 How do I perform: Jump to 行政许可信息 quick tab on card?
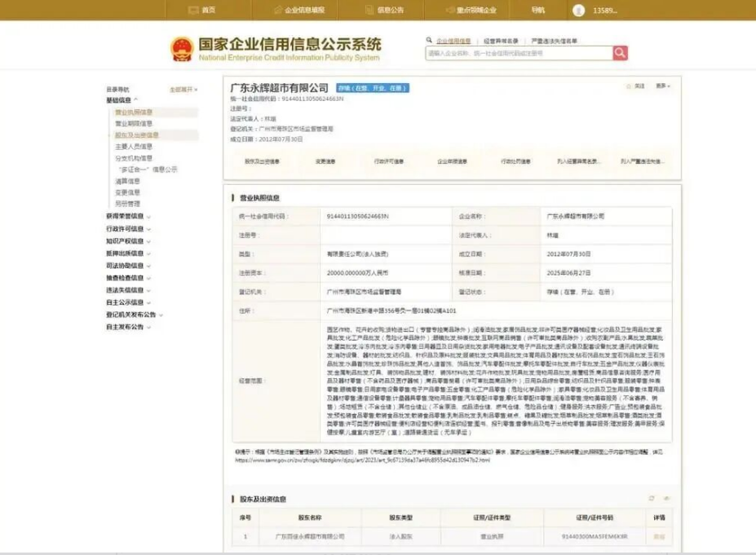click(389, 161)
